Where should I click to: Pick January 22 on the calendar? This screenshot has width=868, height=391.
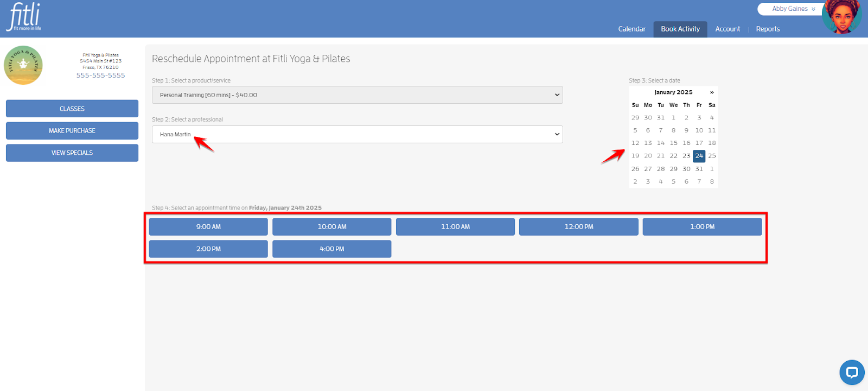(673, 156)
